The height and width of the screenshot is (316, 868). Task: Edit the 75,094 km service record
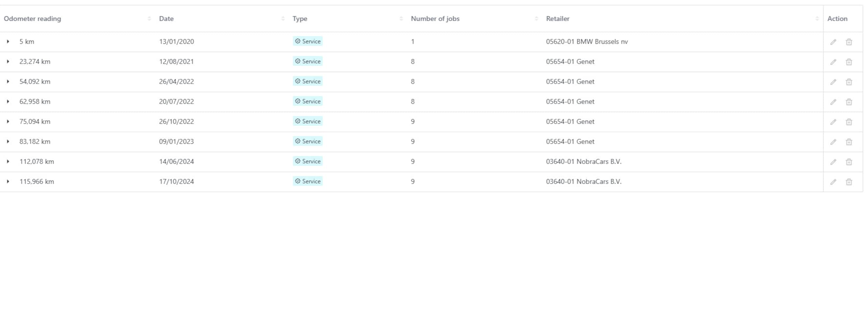(833, 122)
